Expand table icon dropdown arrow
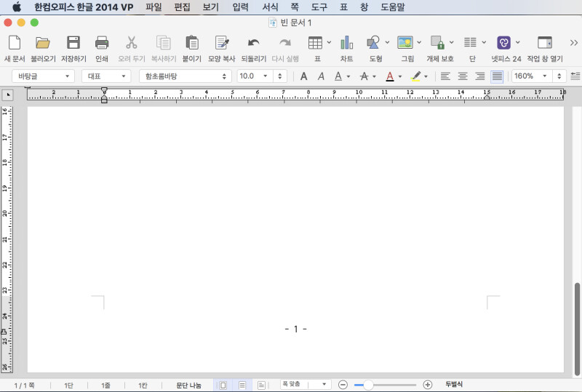 coord(329,42)
